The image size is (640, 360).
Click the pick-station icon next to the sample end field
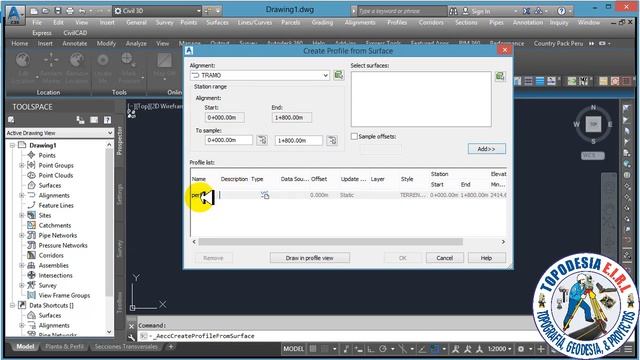click(332, 140)
